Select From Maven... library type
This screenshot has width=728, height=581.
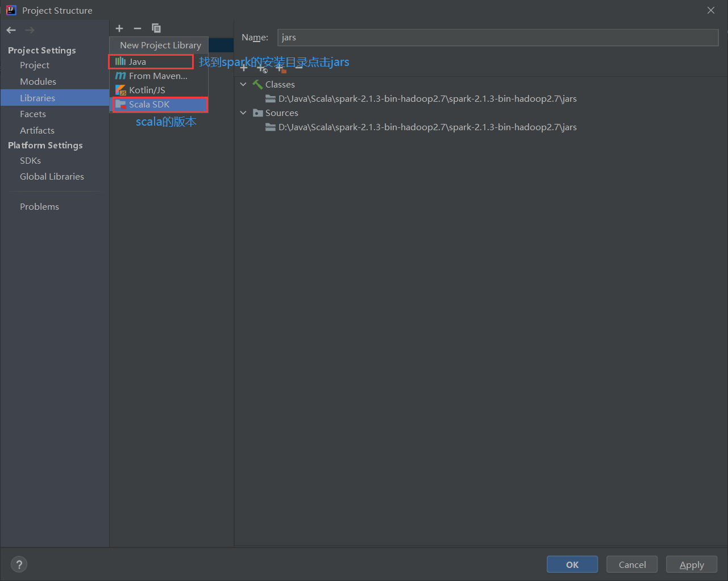coord(159,76)
